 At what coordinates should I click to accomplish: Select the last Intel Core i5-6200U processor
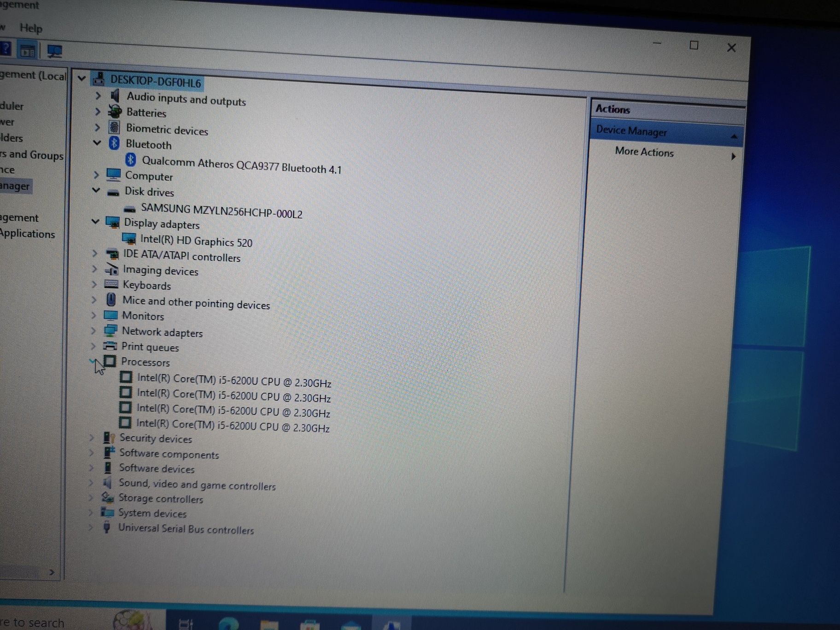(233, 426)
